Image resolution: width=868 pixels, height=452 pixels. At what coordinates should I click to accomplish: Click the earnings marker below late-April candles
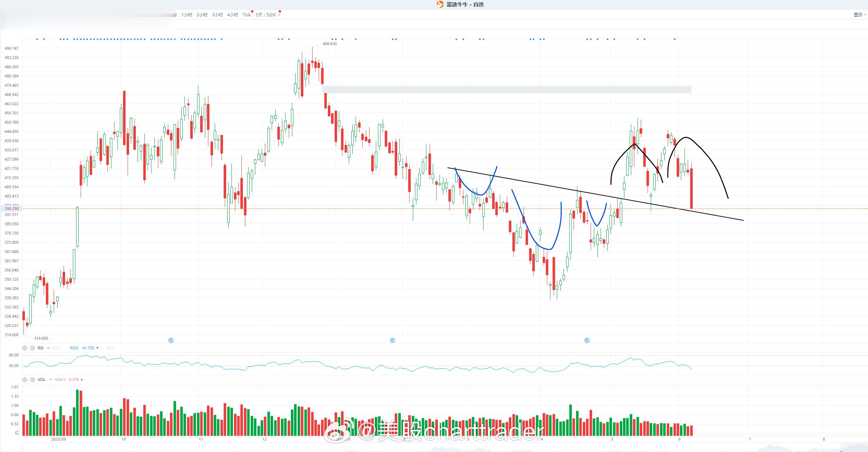(587, 340)
